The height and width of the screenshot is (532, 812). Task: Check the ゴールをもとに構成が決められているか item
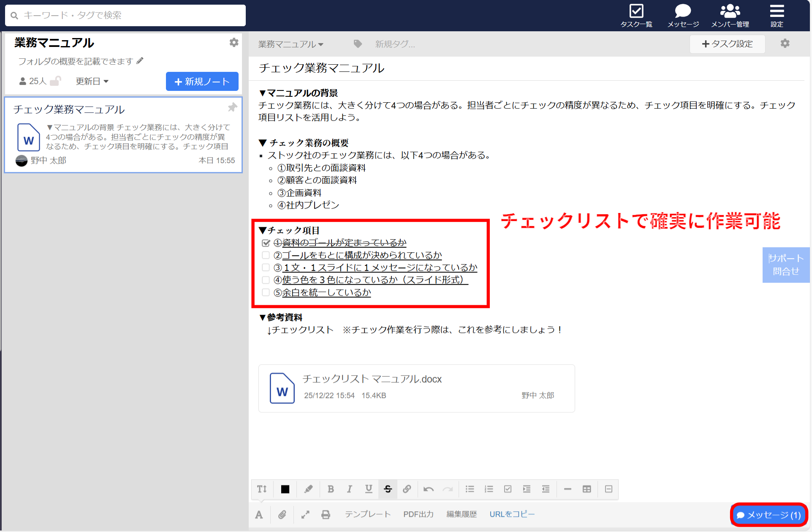coord(266,255)
